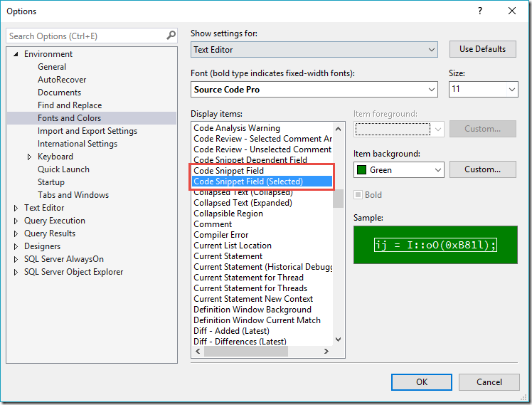
Task: Click the display items scroll down arrow
Action: pos(338,339)
